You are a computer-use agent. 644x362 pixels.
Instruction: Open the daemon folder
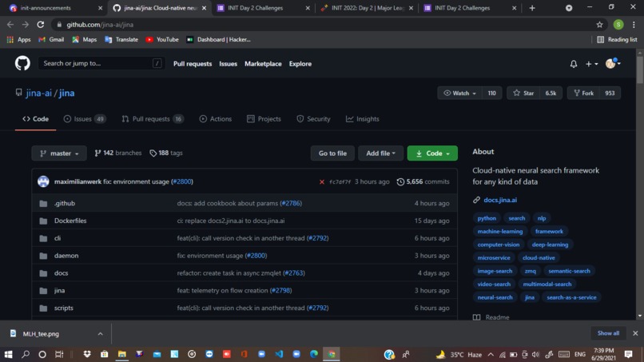66,256
